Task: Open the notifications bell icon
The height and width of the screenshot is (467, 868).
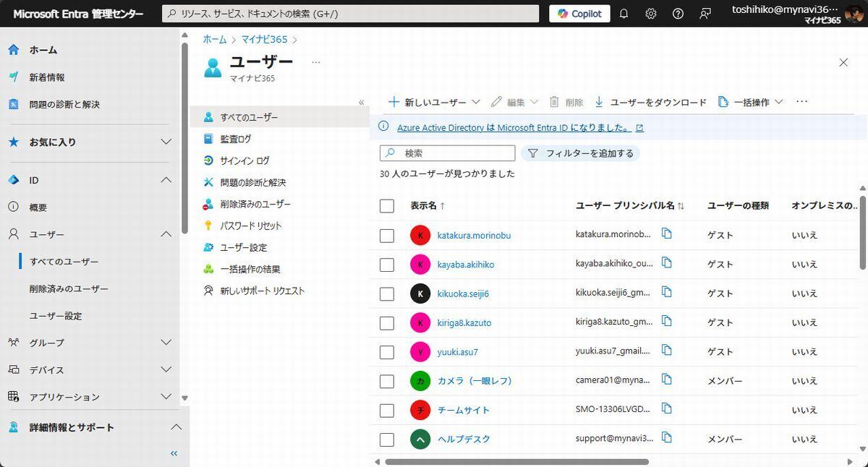Action: tap(624, 14)
